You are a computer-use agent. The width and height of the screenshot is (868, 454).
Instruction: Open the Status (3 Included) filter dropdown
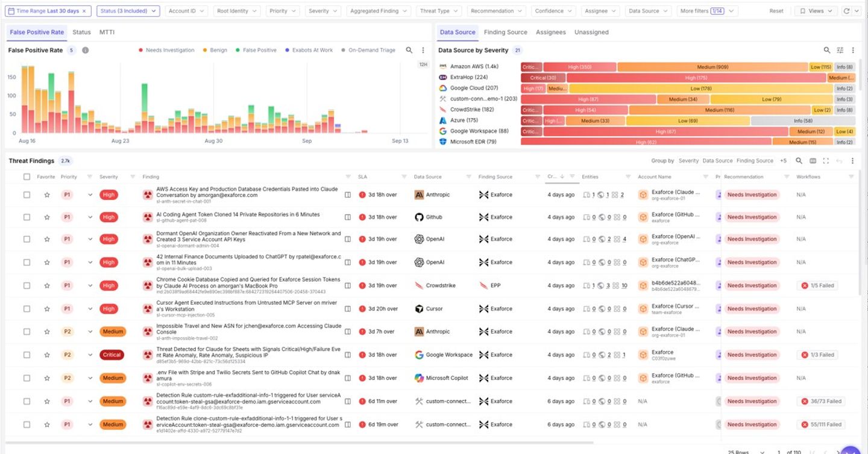point(128,11)
